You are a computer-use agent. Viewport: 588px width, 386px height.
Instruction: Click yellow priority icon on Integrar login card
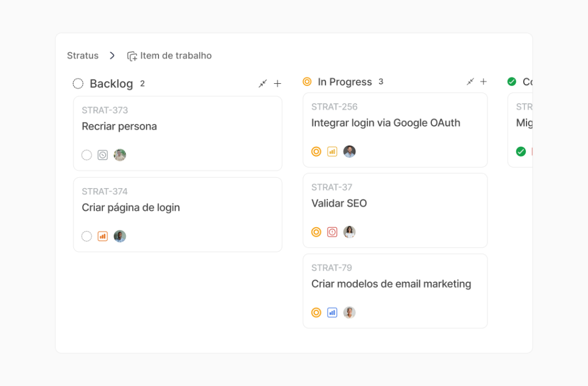(x=332, y=151)
